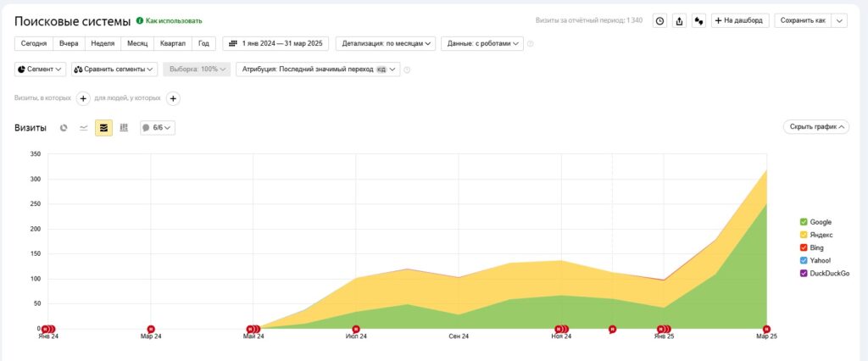Expand the Данные: с роботами dropdown
Screen dimensions: 868x361
pyautogui.click(x=481, y=43)
